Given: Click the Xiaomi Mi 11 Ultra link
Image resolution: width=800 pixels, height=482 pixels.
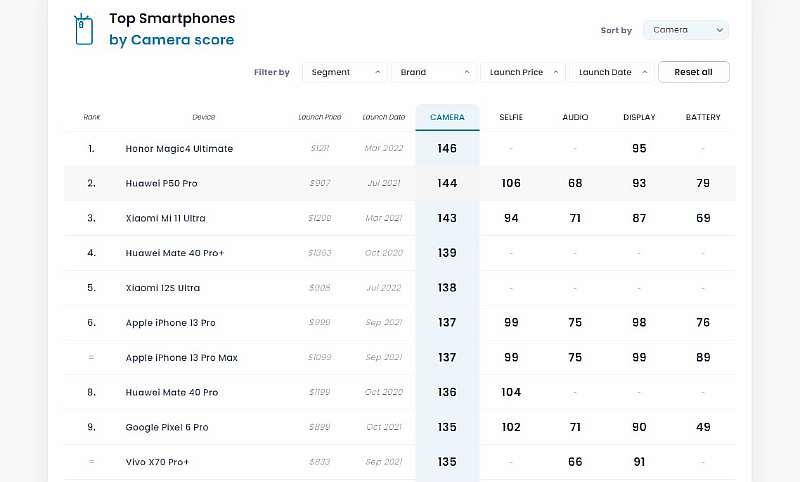Looking at the screenshot, I should (166, 219).
